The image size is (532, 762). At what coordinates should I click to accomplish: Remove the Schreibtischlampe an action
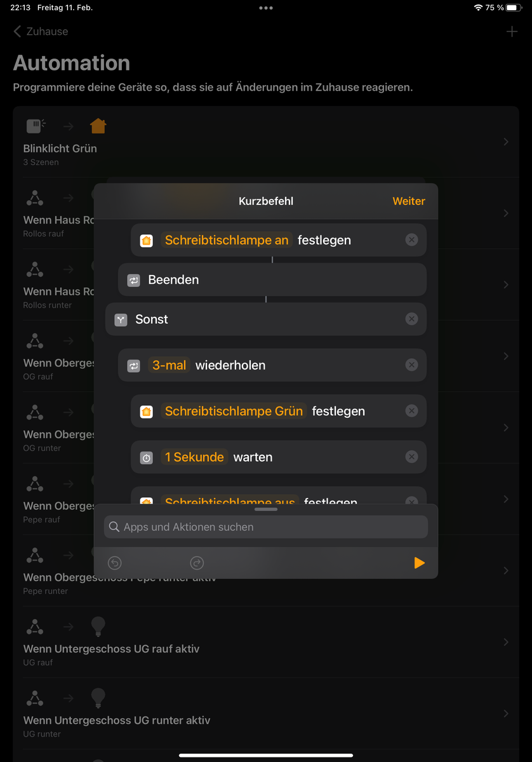(412, 240)
